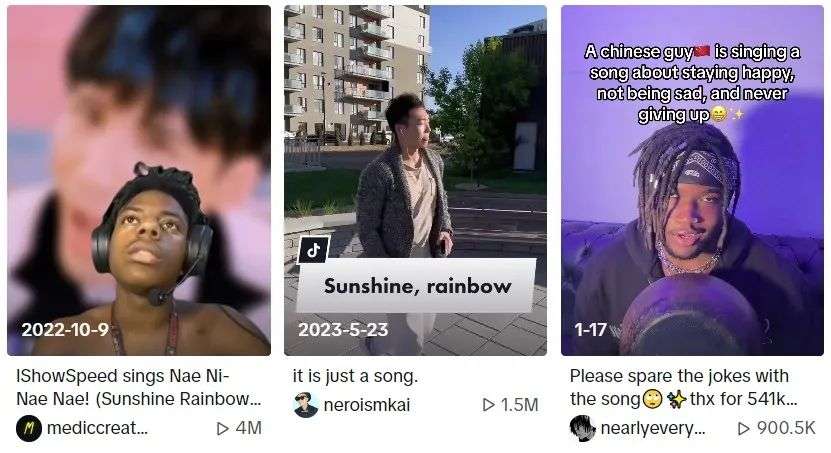The height and width of the screenshot is (453, 831).
Task: Click the 1-17 date label
Action: pyautogui.click(x=590, y=330)
